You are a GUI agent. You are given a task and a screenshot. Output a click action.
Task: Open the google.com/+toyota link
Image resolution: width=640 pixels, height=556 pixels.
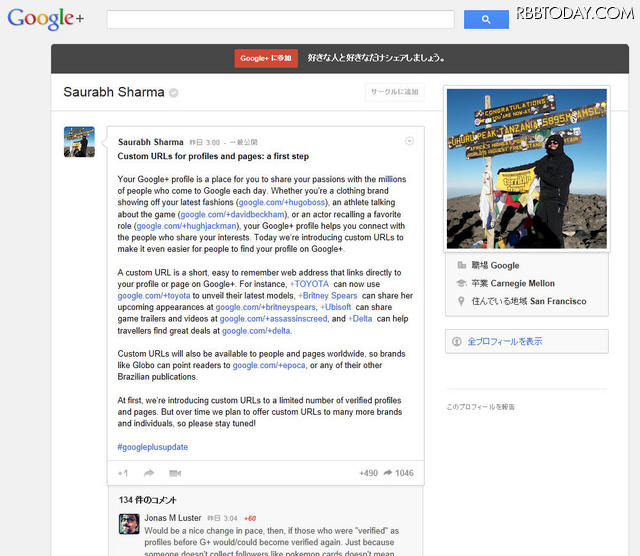154,295
